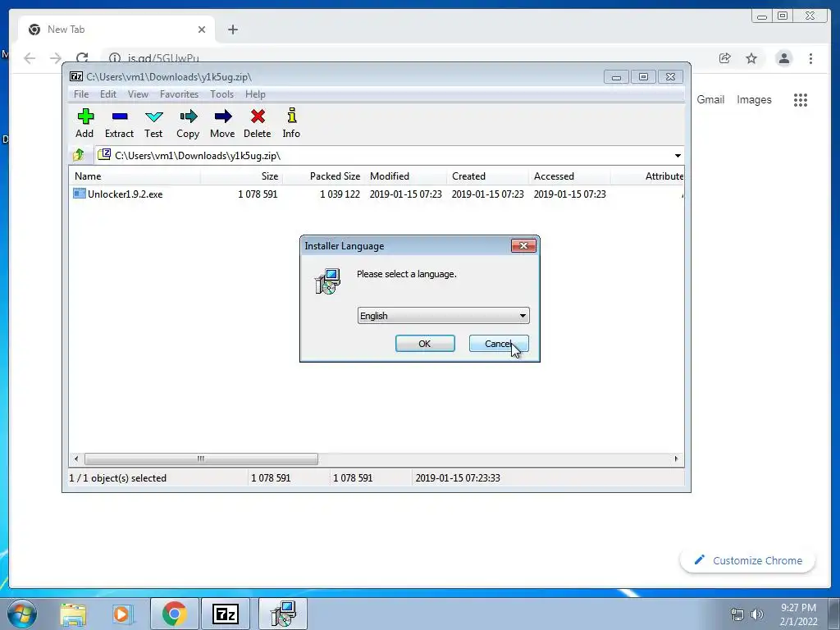
Task: Open the volume control in the system tray
Action: click(757, 614)
